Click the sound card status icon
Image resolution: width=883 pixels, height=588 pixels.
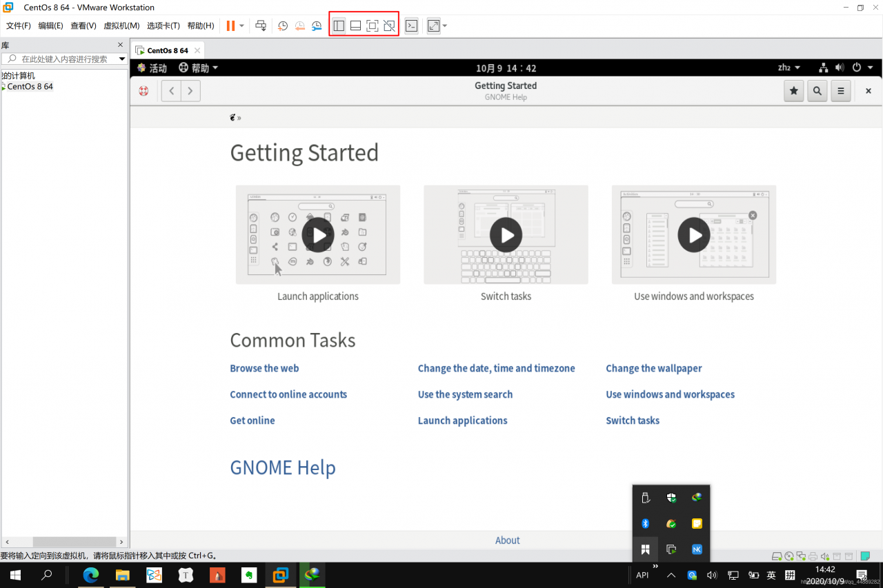(824, 556)
